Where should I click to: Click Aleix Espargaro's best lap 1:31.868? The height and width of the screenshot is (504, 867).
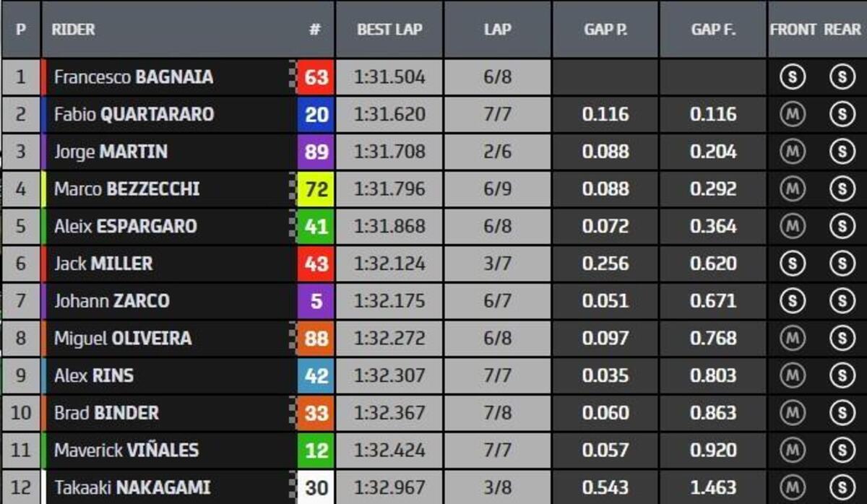[389, 226]
